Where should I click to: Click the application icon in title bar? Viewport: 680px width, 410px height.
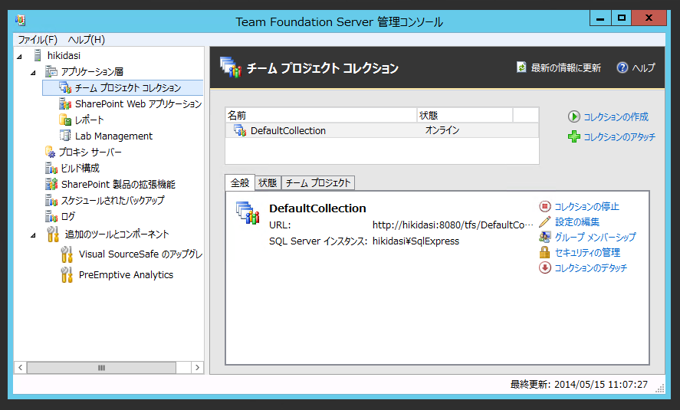click(x=20, y=20)
